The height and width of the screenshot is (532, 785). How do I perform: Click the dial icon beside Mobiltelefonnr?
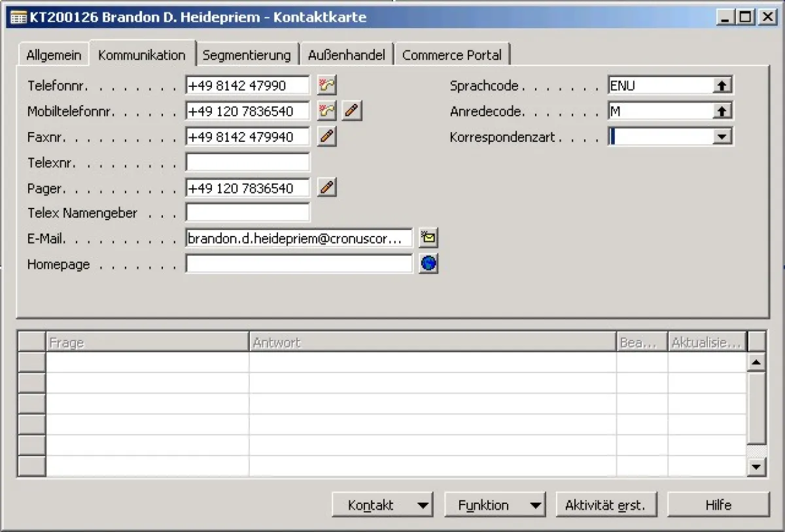[326, 110]
